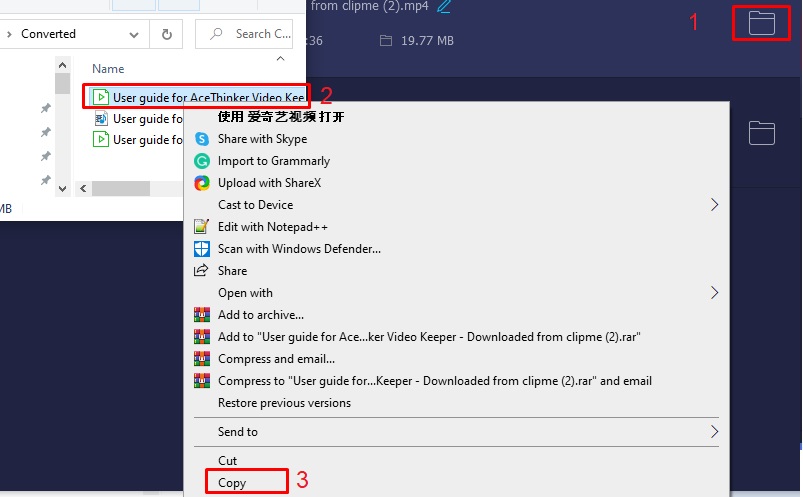Image resolution: width=803 pixels, height=497 pixels.
Task: Choose Share with Skype
Action: [262, 139]
